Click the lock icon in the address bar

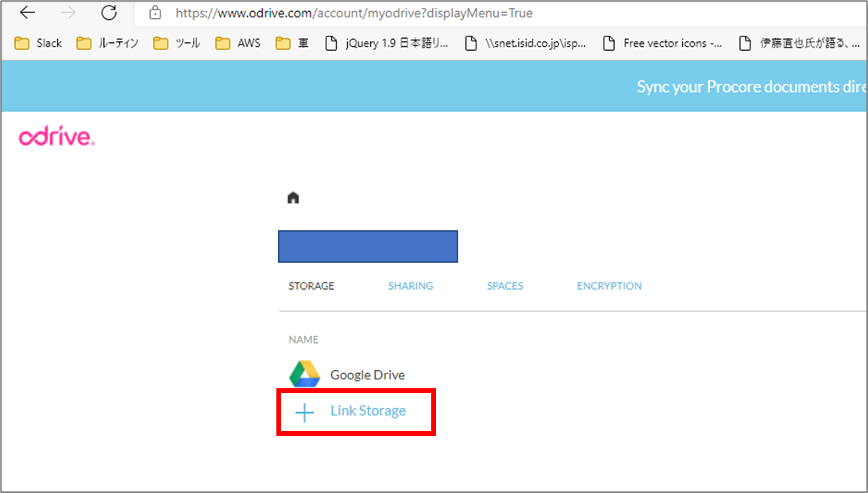[156, 13]
